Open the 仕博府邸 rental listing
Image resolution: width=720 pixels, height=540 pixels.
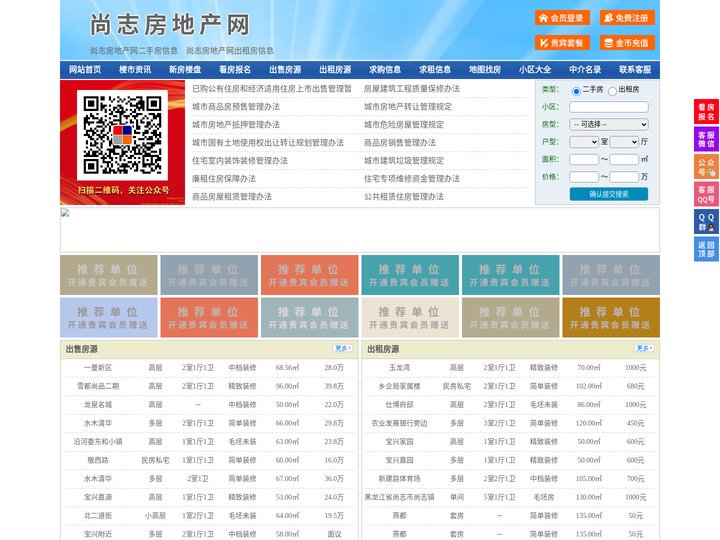coord(399,405)
